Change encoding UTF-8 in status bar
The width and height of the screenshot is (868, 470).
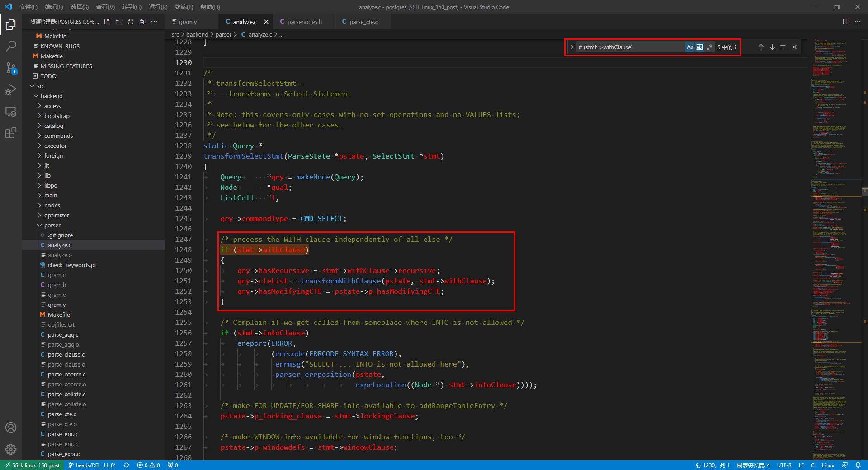(784, 465)
